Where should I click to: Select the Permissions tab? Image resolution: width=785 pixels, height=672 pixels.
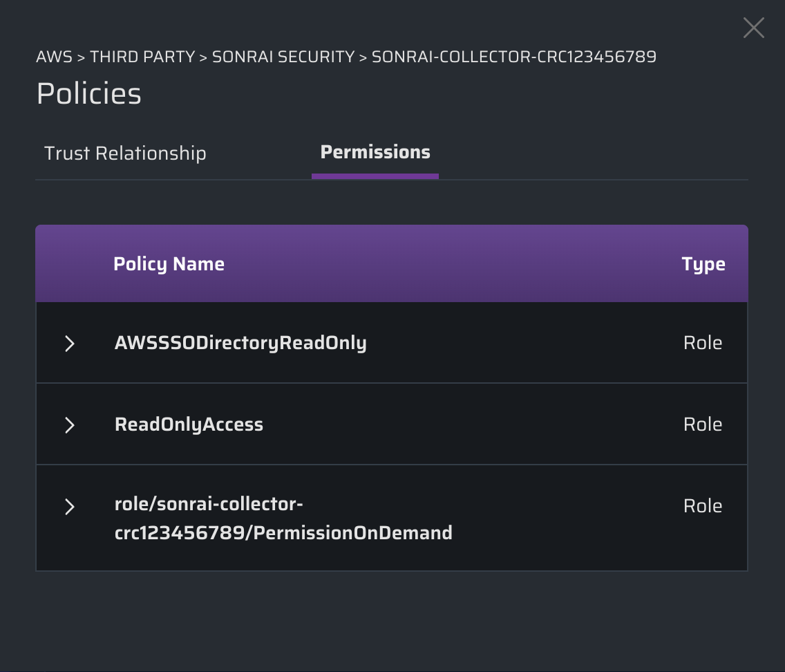(x=375, y=152)
